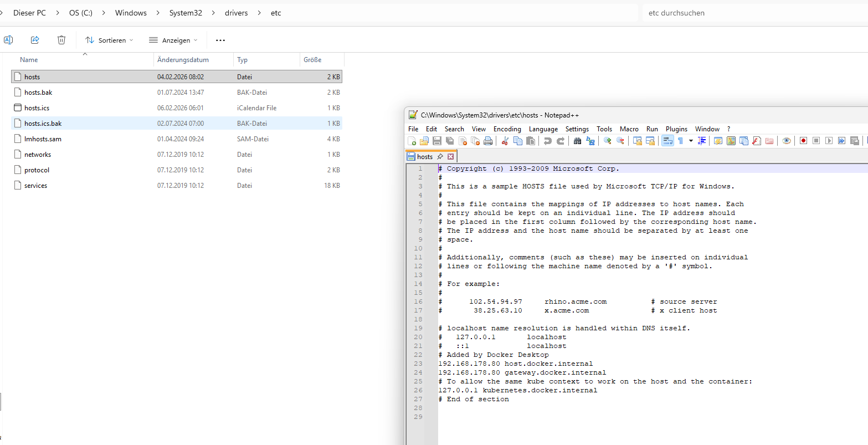The width and height of the screenshot is (868, 445).
Task: Open Find with the binoculars icon
Action: [577, 141]
